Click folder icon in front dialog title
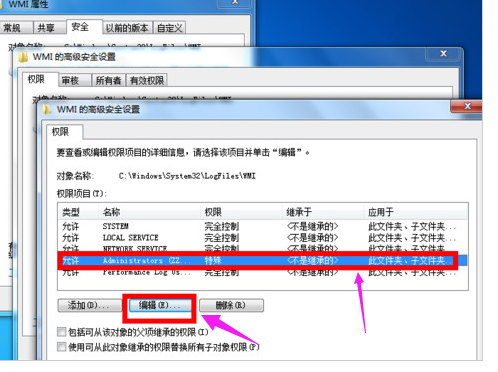This screenshot has height=372, width=498. (x=46, y=109)
